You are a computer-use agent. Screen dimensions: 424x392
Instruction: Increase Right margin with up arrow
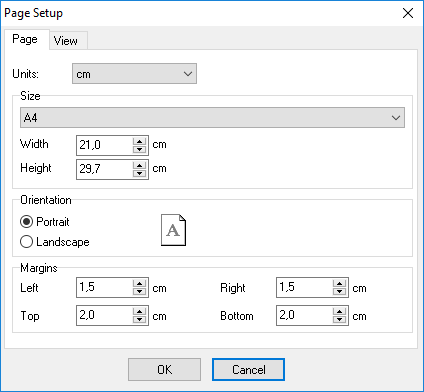point(339,283)
